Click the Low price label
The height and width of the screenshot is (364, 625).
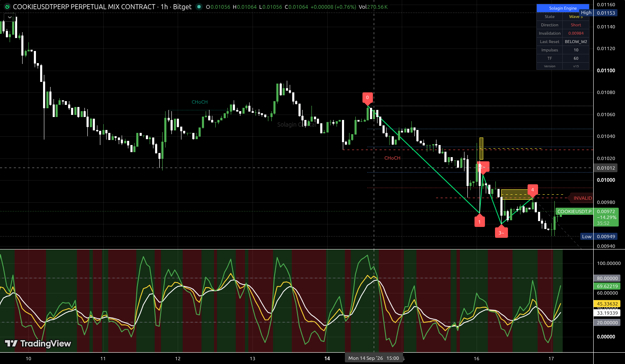(587, 237)
